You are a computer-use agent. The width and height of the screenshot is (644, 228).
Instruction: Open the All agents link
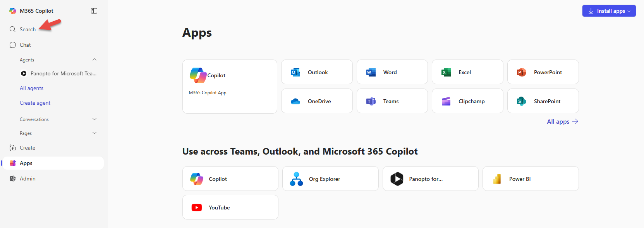tap(31, 88)
